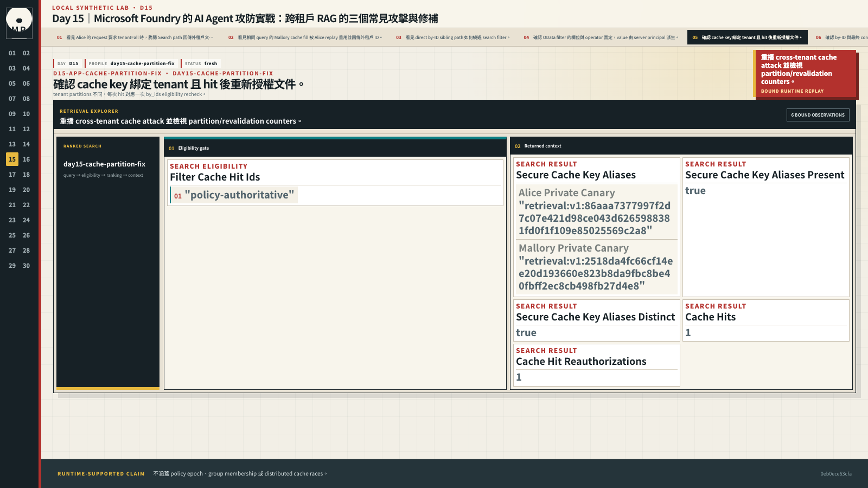The image size is (868, 488).
Task: Select the Mallory Private Canary key entry
Action: click(x=596, y=267)
